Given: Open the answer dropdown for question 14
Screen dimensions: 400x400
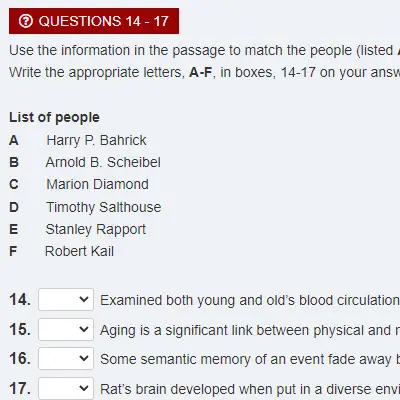Looking at the screenshot, I should click(x=66, y=299).
